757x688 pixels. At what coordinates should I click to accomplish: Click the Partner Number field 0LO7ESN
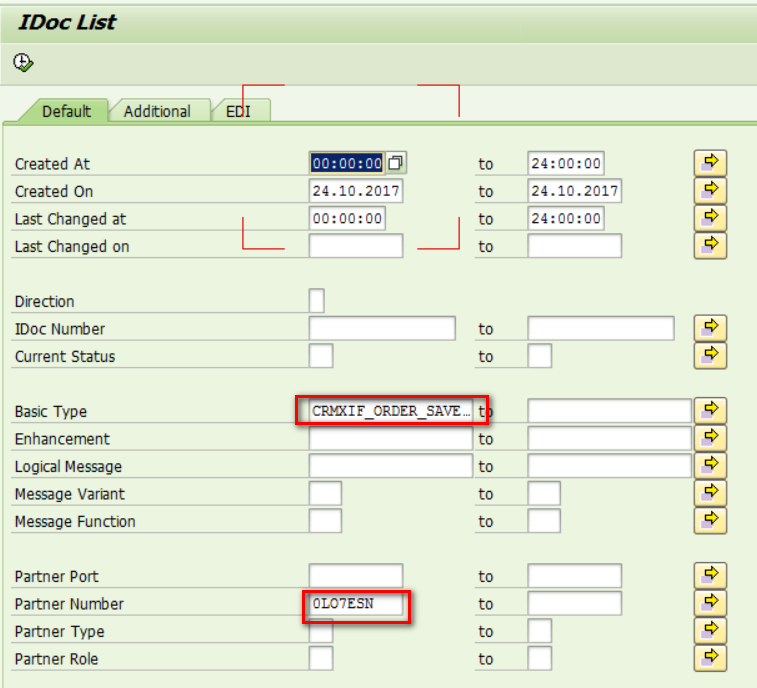click(356, 604)
